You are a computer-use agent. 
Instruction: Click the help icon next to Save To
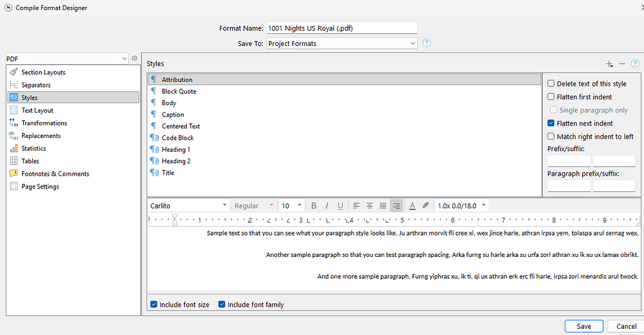(x=427, y=43)
